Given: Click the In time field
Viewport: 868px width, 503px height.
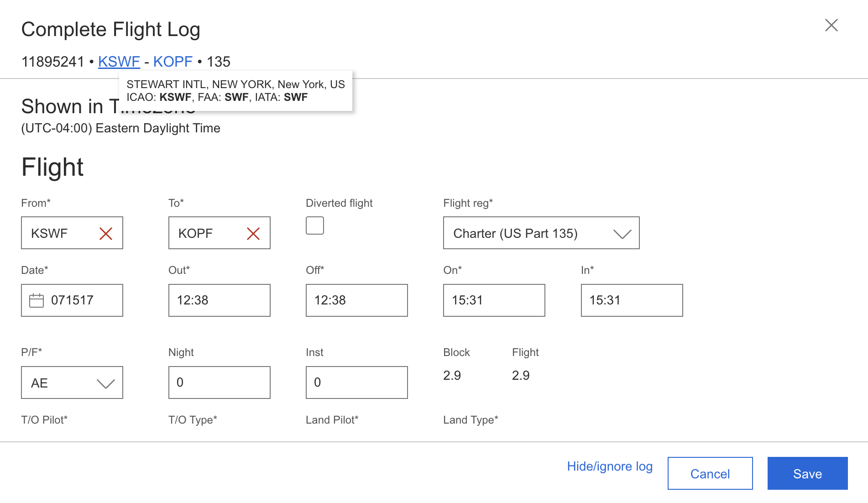Looking at the screenshot, I should (632, 300).
